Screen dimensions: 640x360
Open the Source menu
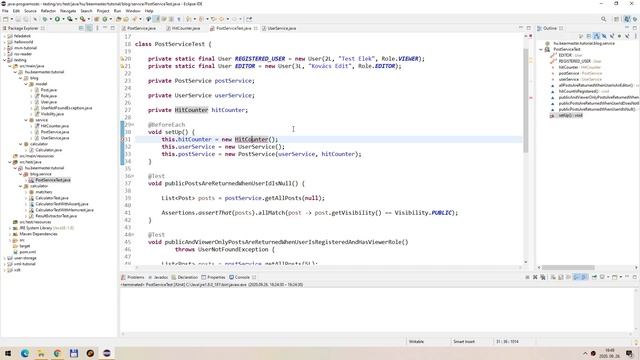pyautogui.click(x=30, y=11)
